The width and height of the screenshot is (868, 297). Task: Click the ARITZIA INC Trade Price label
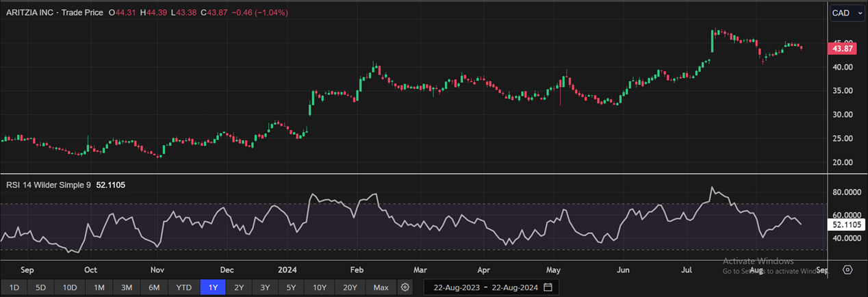pos(53,13)
